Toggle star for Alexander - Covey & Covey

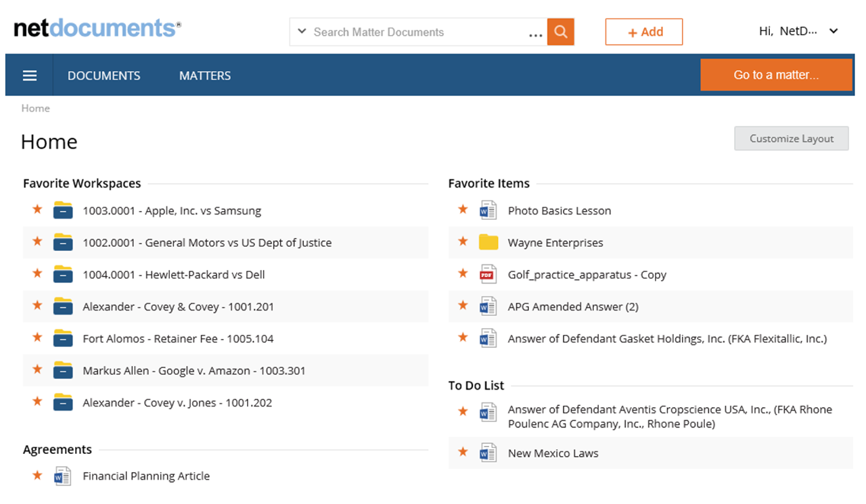(37, 305)
